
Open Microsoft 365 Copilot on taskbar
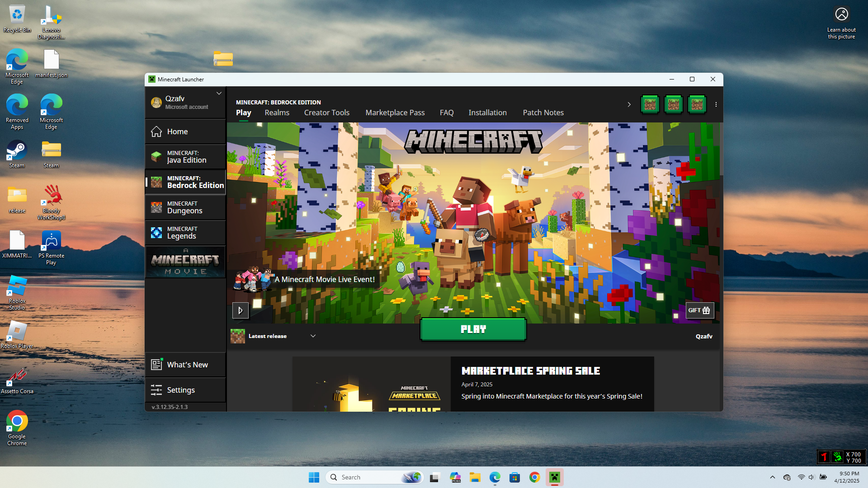[x=455, y=477]
